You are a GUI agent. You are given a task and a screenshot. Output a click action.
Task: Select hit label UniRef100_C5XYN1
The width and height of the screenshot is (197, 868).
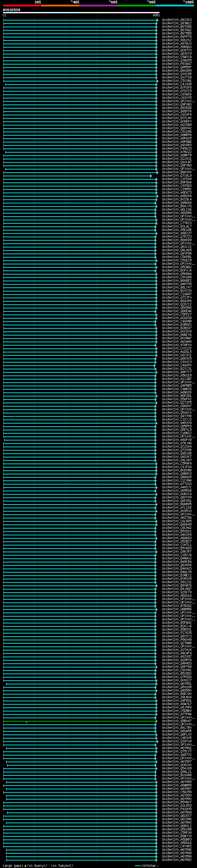tap(176, 81)
